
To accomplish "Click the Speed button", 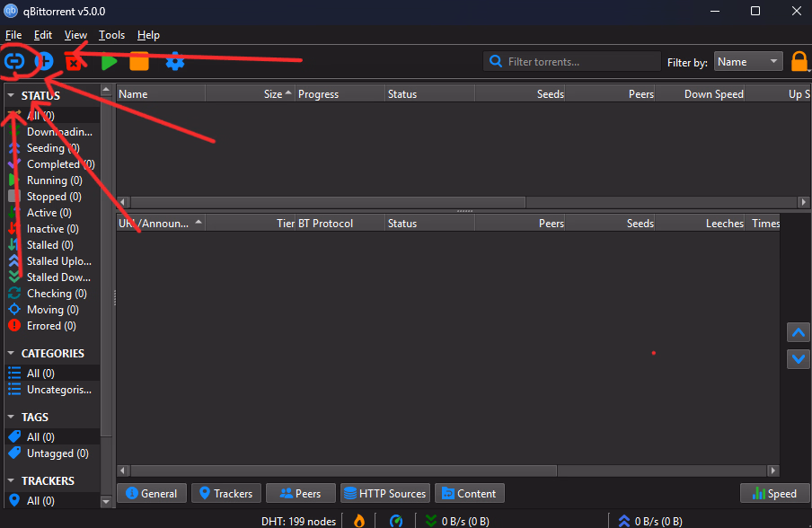I will tap(774, 493).
